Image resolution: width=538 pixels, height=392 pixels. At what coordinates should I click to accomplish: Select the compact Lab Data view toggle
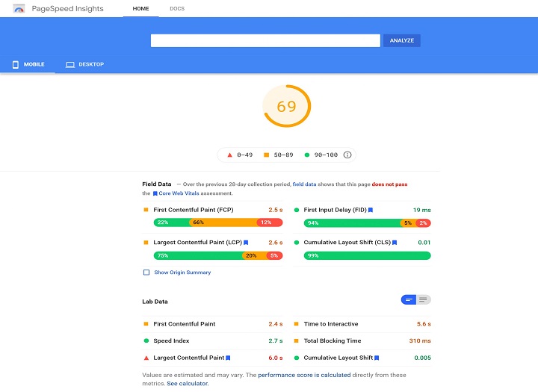[409, 299]
